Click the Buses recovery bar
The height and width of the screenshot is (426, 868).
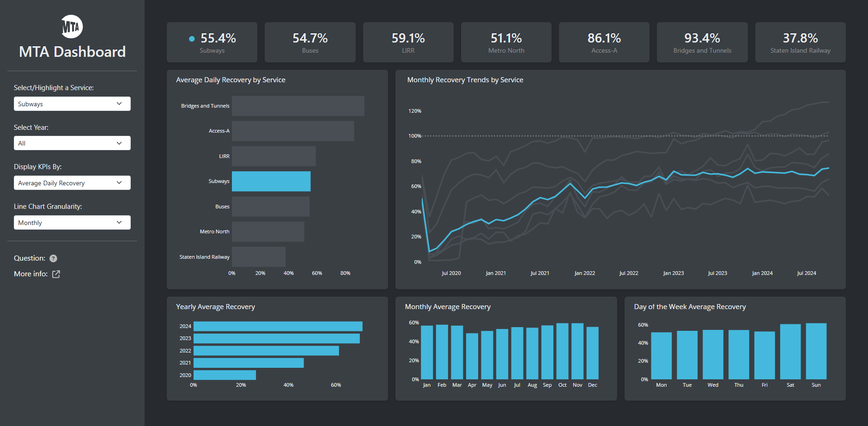click(271, 207)
